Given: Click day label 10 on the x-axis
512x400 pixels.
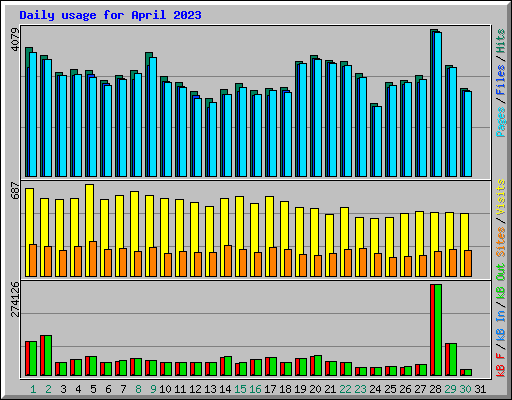Looking at the screenshot, I should [x=165, y=389].
